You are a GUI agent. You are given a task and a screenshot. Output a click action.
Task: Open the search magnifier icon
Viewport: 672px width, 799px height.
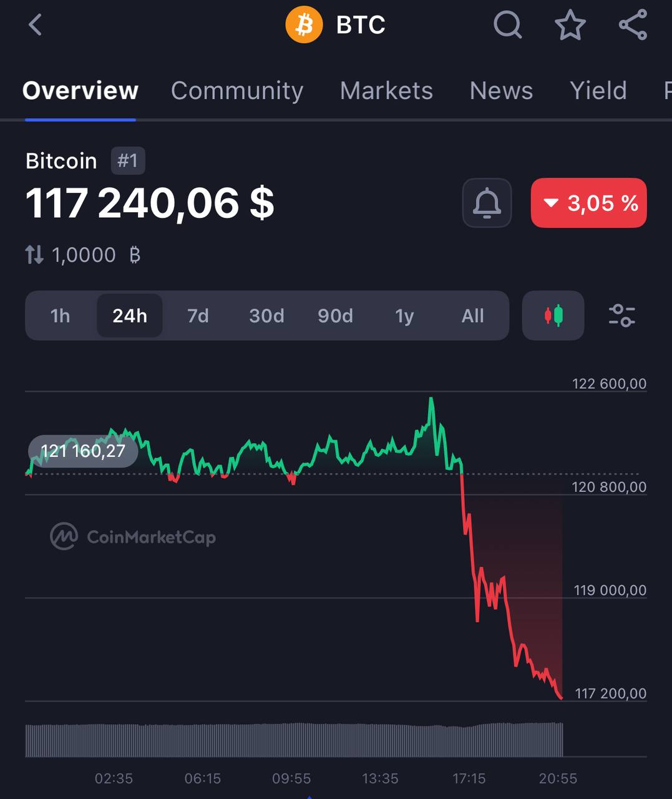click(x=507, y=25)
